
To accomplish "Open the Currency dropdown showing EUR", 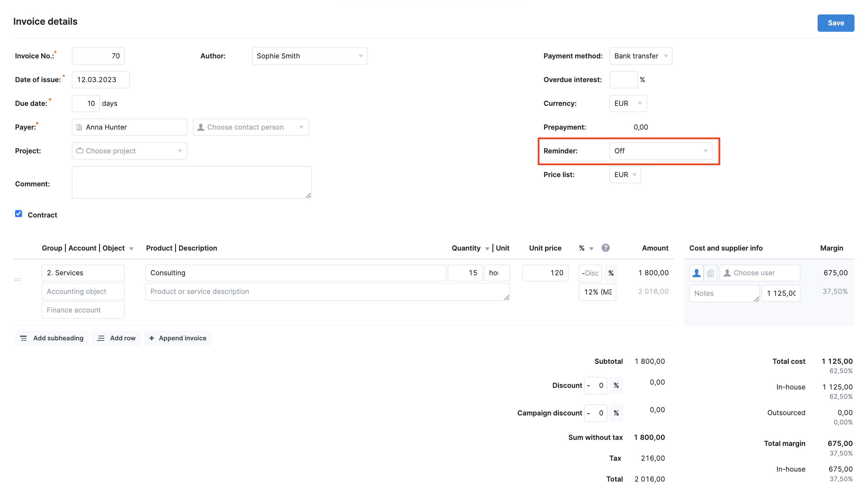I will [x=628, y=103].
